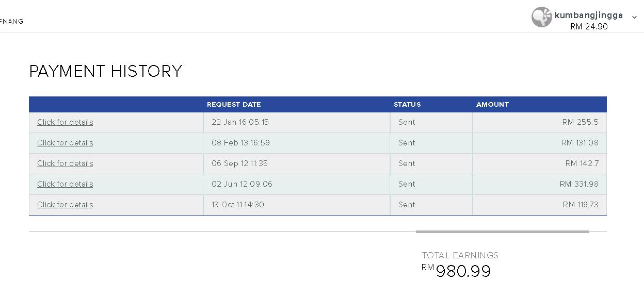Click the AMOUNT column header
This screenshot has width=644, height=297.
pos(492,105)
